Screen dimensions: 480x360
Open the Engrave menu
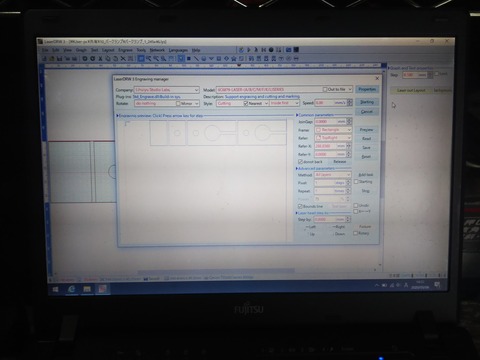[x=125, y=50]
